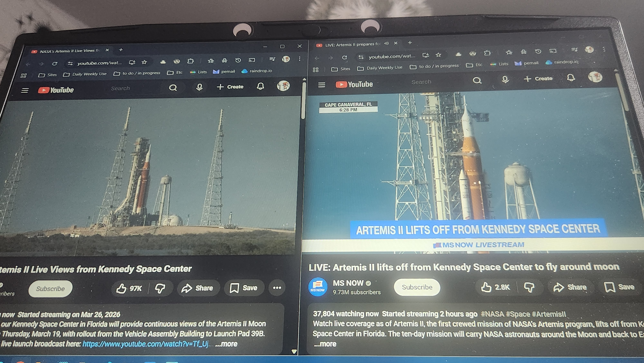Open YouTube account avatar in left window
The height and width of the screenshot is (363, 644).
283,86
